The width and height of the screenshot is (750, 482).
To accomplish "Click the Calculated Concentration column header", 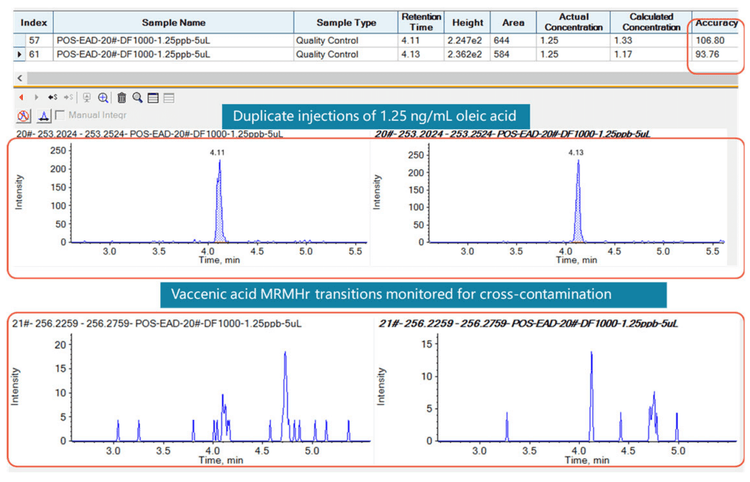I will pos(651,22).
